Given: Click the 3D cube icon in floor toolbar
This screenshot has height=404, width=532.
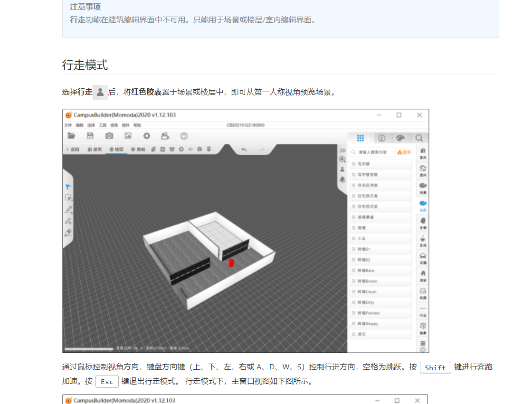Looking at the screenshot, I should click(x=199, y=149).
